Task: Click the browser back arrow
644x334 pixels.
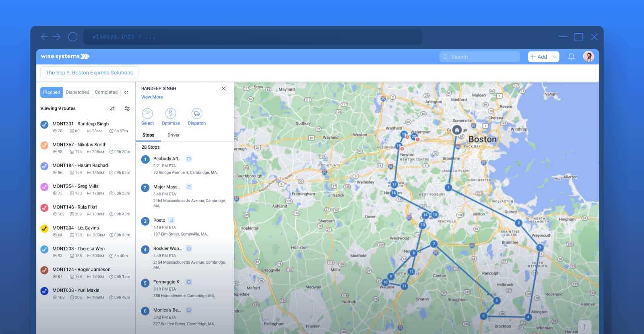Action: (x=45, y=37)
